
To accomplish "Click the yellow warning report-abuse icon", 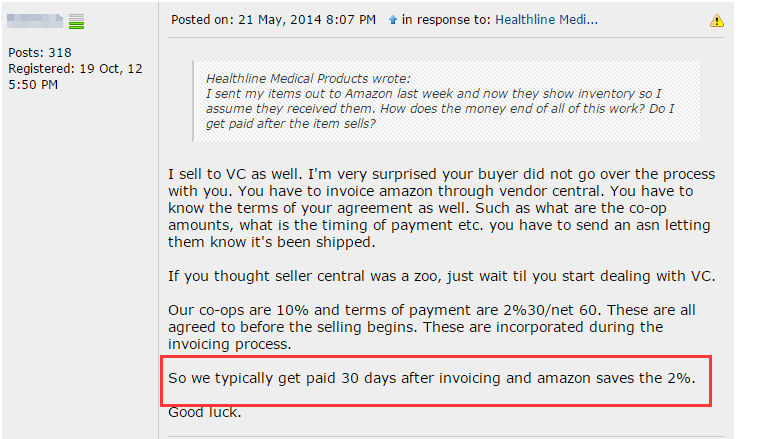I will 716,21.
